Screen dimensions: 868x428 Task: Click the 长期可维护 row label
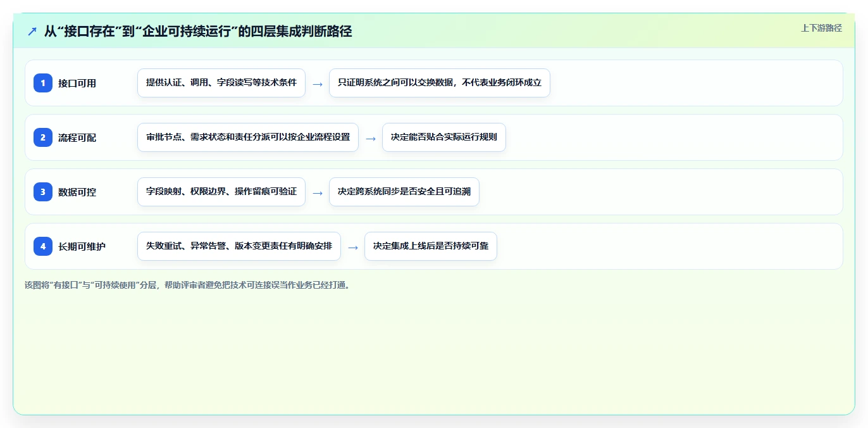82,246
